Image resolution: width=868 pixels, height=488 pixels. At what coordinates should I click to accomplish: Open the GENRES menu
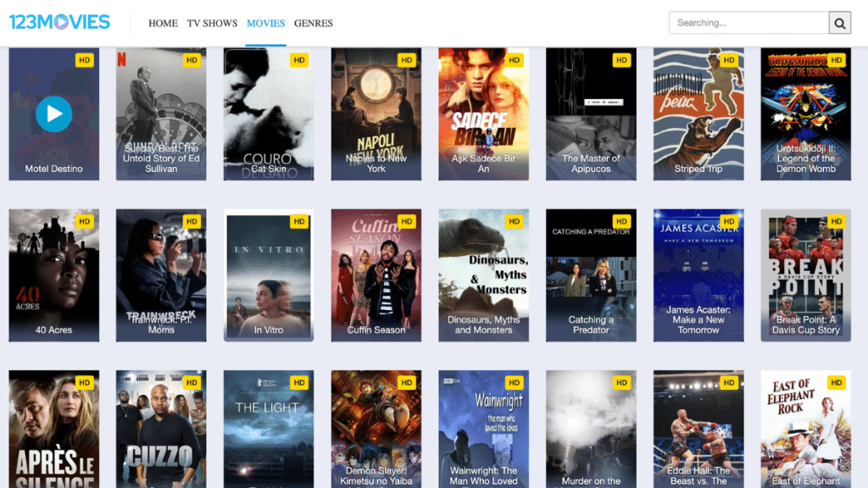[x=314, y=23]
